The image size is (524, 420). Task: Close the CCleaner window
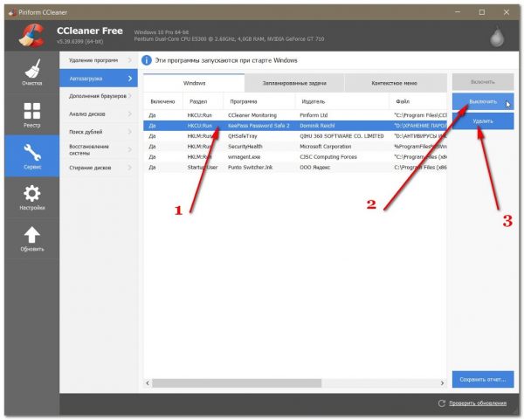pos(507,12)
